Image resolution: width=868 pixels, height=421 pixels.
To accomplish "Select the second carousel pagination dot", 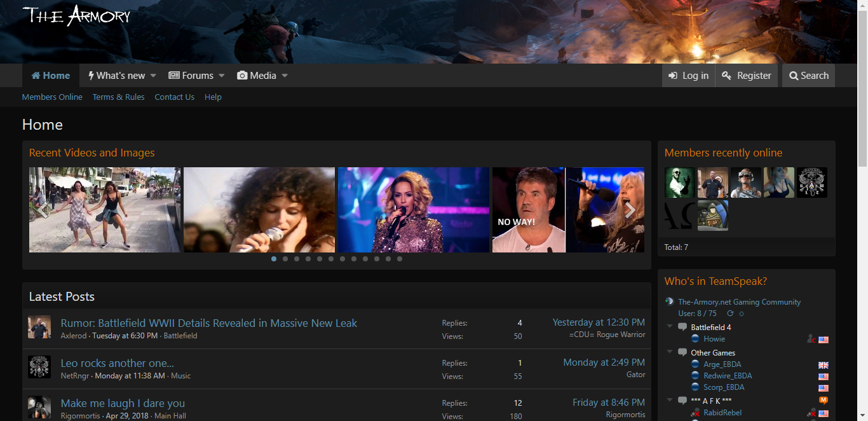I will [285, 259].
